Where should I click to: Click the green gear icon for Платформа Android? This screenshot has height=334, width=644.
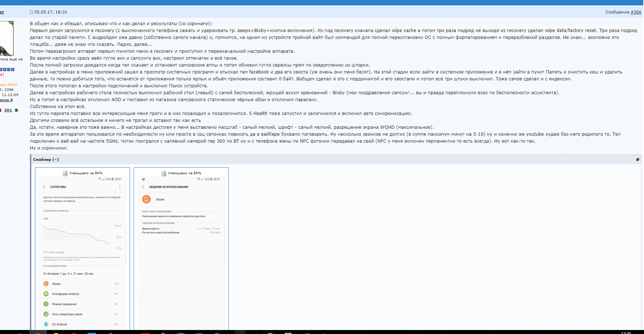pos(46,294)
